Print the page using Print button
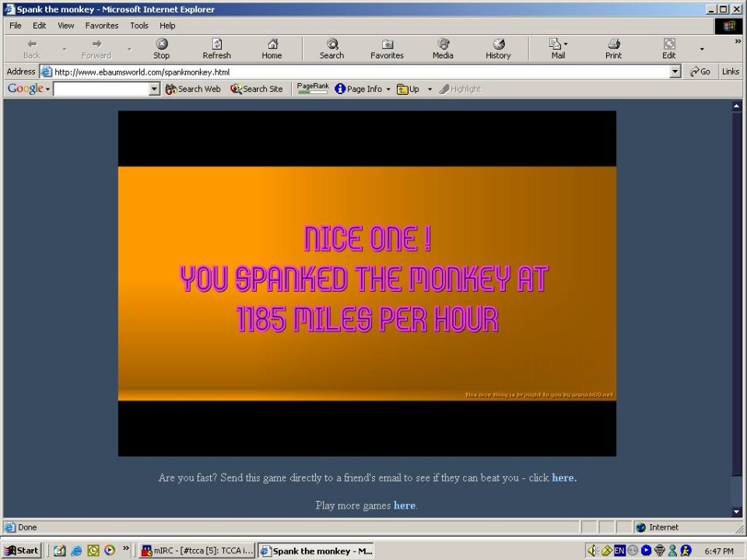The image size is (747, 560). [614, 49]
